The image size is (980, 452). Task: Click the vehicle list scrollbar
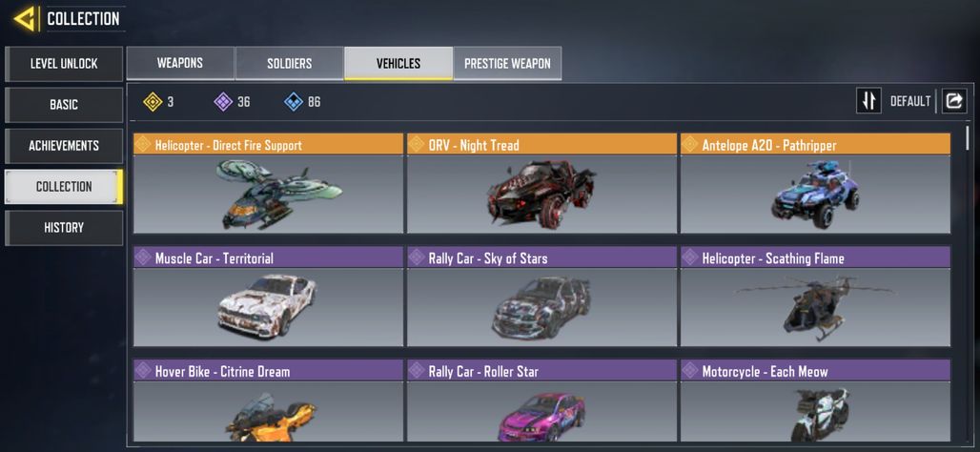pos(969,138)
